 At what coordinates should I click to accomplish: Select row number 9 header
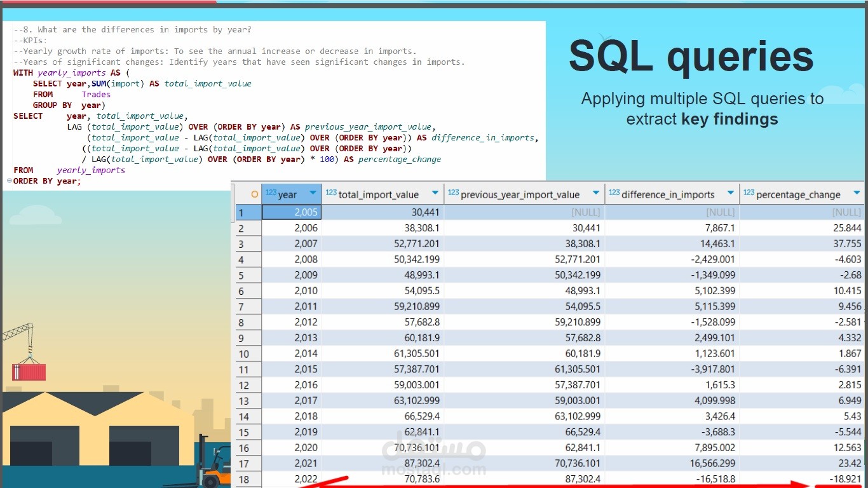pos(248,338)
